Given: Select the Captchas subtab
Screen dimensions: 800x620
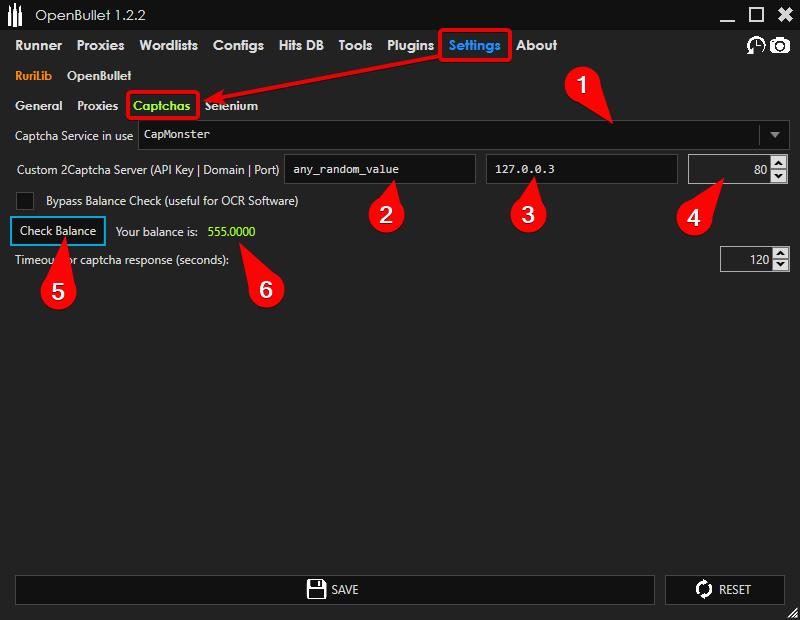Looking at the screenshot, I should 162,106.
